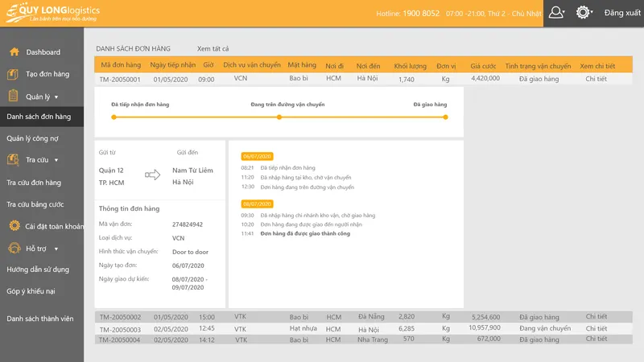
Task: Open Góp ý khiếu nại
Action: [x=31, y=291]
